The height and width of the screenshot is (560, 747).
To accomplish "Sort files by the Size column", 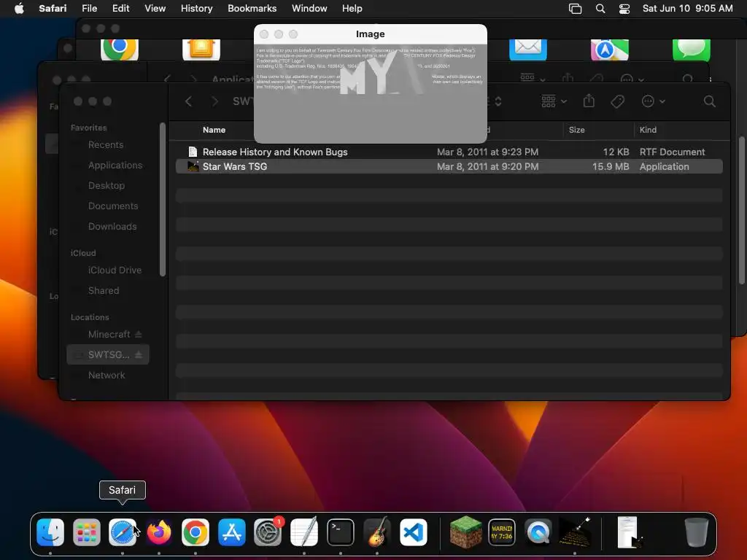I will 576,130.
